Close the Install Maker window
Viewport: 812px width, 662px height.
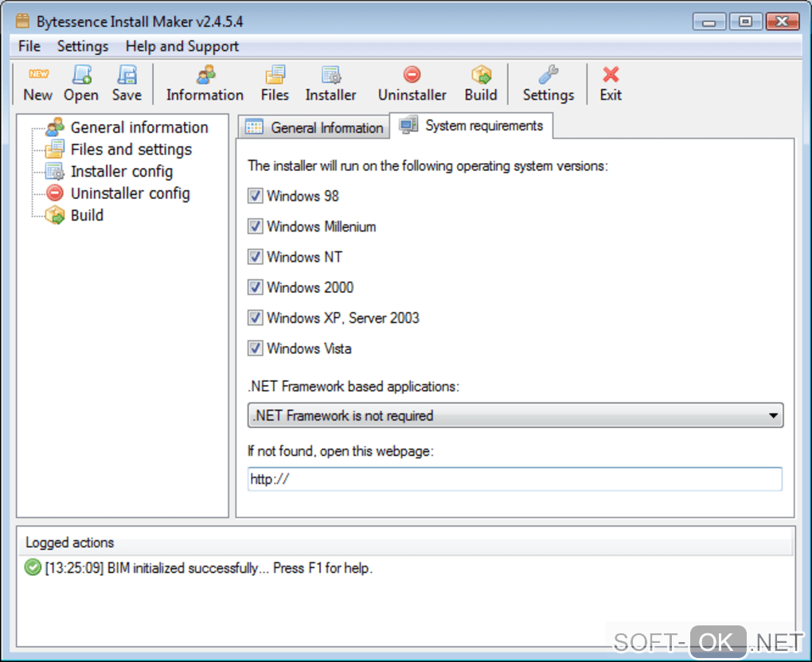tap(783, 21)
